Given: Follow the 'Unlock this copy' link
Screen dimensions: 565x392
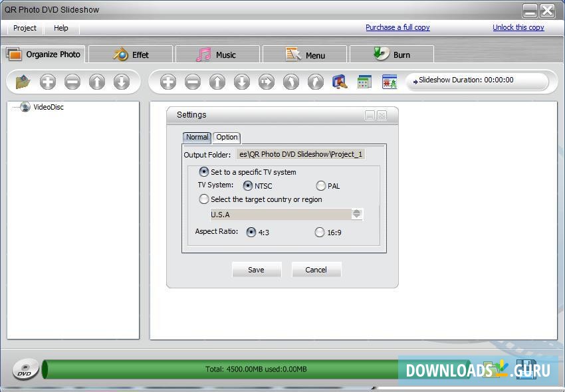Looking at the screenshot, I should pyautogui.click(x=518, y=27).
